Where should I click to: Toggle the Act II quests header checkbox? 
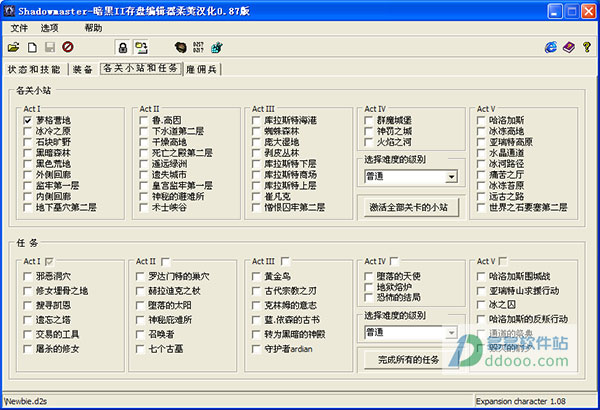(x=165, y=261)
